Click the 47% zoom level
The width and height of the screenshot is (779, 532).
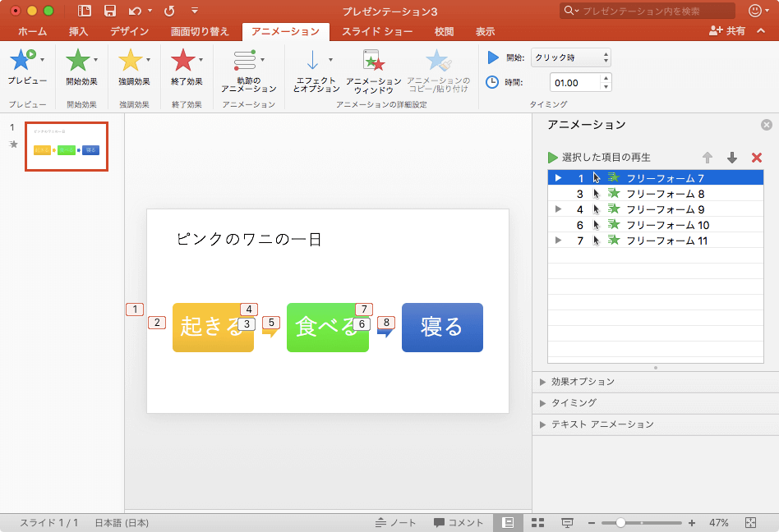click(718, 523)
